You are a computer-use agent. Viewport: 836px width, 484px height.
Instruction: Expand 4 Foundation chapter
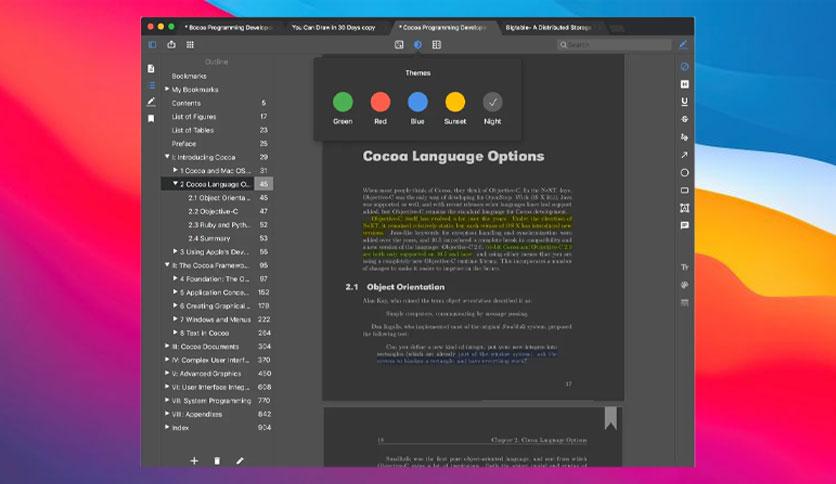[x=175, y=278]
